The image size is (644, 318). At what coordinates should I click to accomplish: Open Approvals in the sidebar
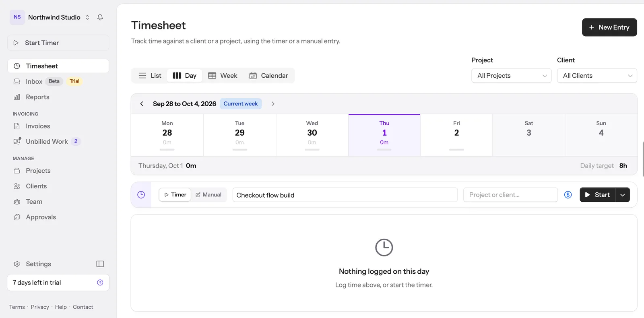(58, 217)
